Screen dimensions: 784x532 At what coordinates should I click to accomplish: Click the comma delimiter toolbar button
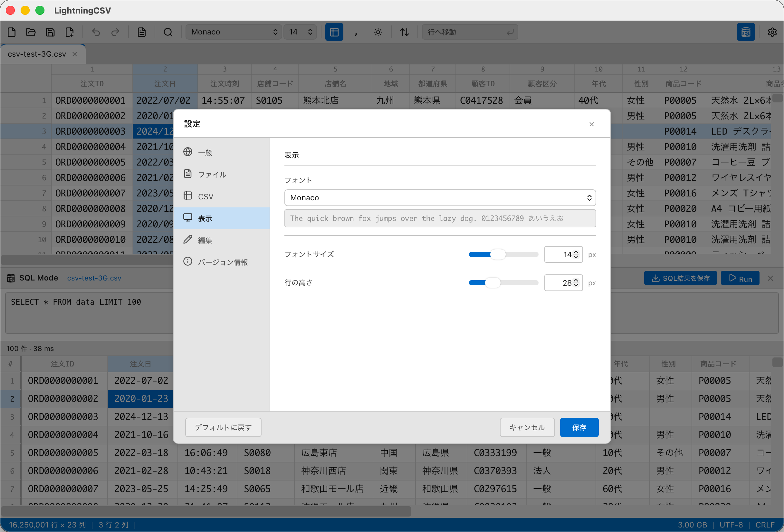356,32
